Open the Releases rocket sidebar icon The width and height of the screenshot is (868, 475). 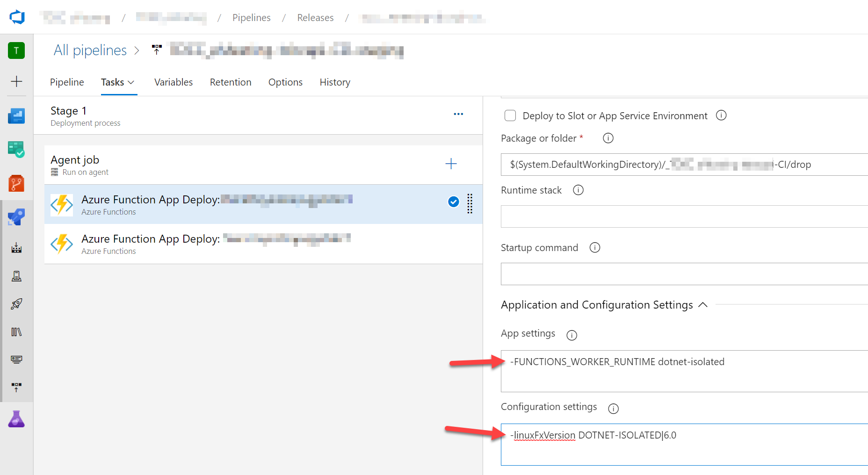(16, 304)
